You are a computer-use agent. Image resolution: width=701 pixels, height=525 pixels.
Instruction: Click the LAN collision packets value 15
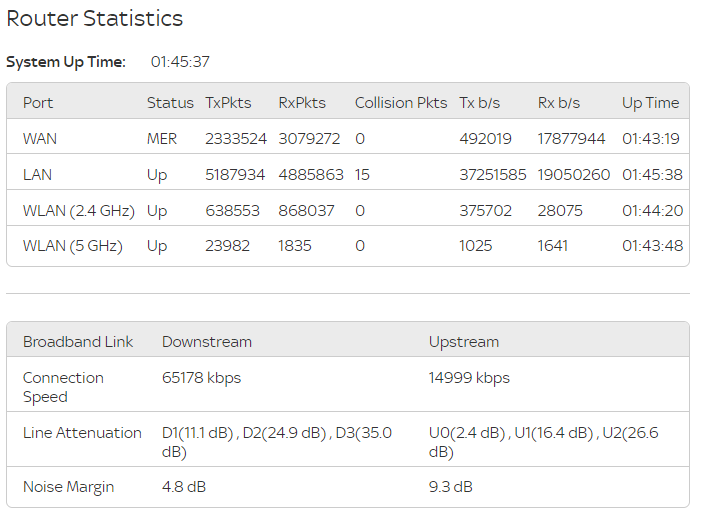[362, 175]
